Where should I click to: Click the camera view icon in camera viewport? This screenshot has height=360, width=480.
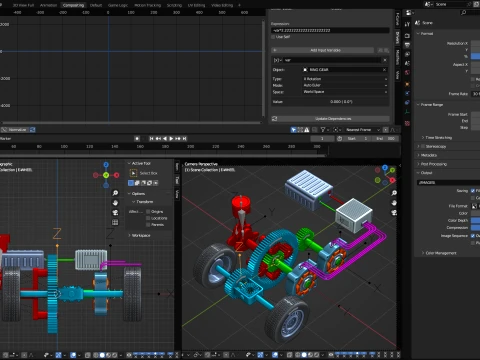[x=394, y=212]
